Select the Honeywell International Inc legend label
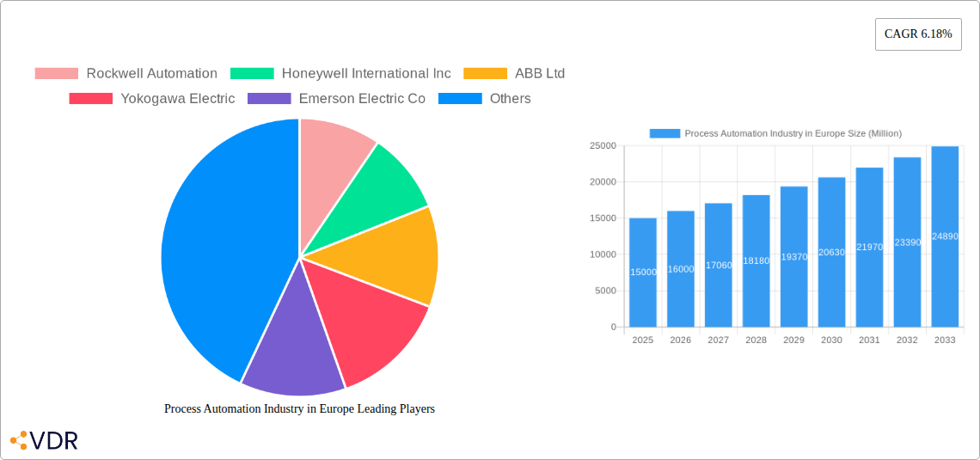 pyautogui.click(x=366, y=74)
